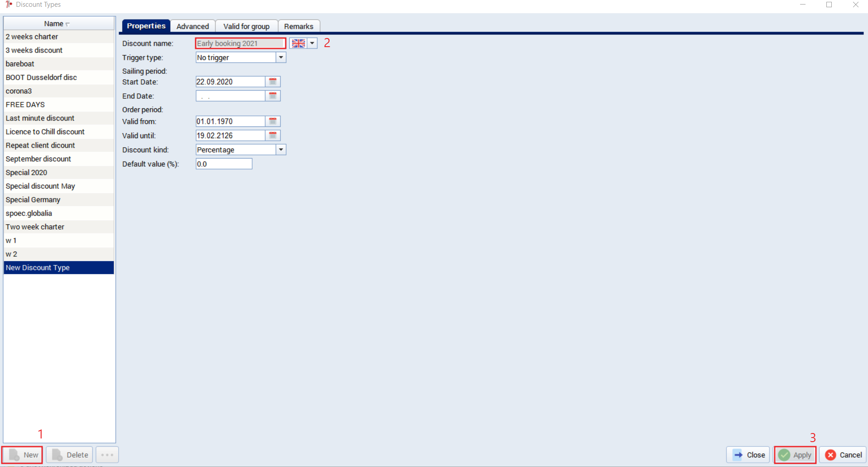Viewport: 868px width, 467px height.
Task: Apply the discount type changes
Action: (795, 455)
